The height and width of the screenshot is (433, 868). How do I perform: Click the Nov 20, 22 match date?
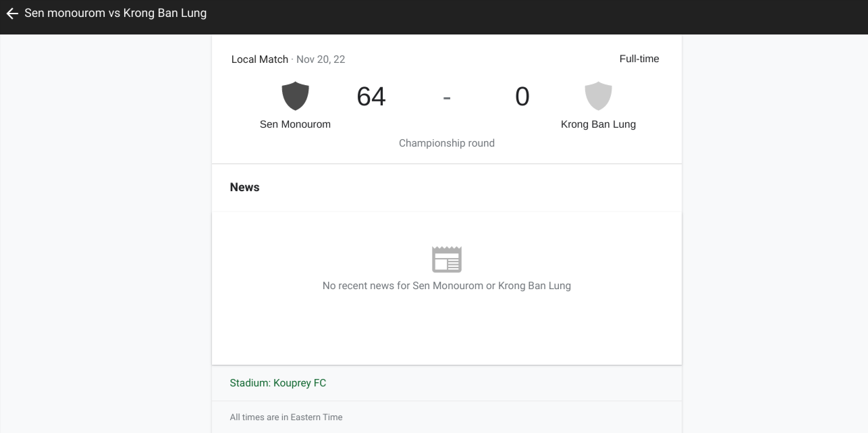[321, 59]
